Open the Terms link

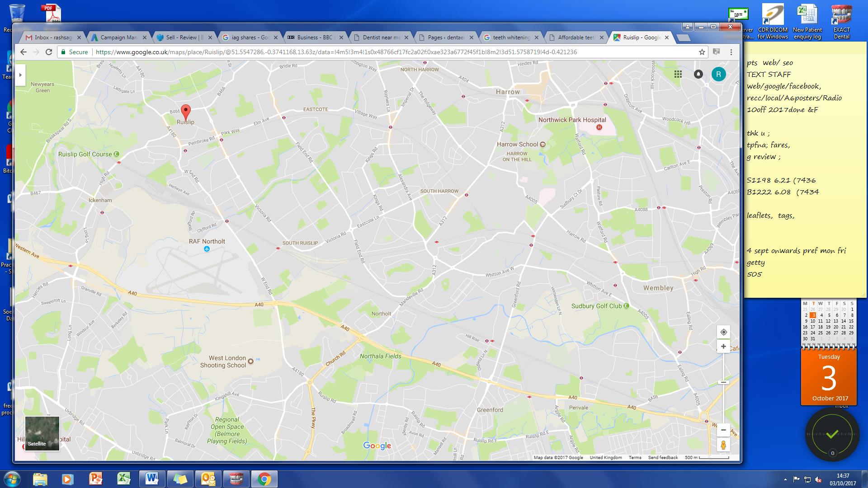pyautogui.click(x=635, y=457)
